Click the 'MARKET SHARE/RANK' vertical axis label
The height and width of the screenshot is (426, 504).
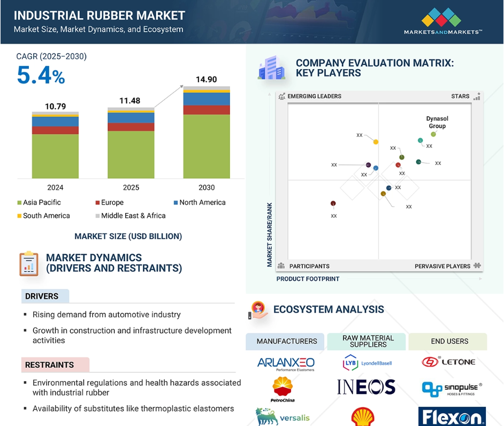[269, 235]
